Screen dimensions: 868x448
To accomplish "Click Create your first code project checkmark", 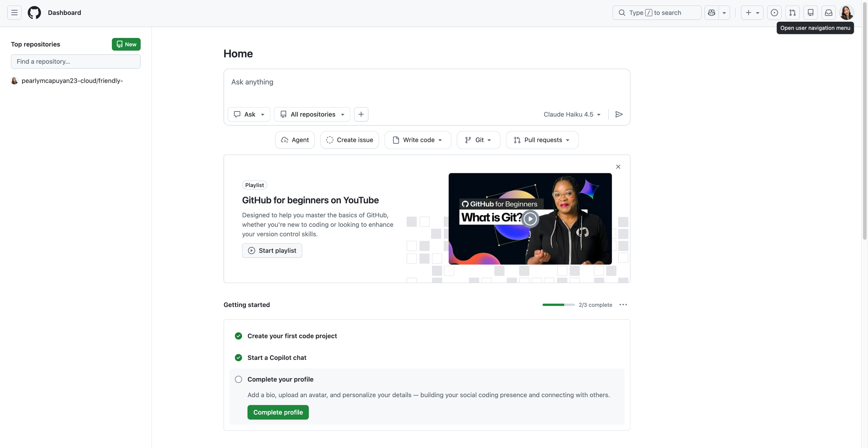I will pos(238,336).
